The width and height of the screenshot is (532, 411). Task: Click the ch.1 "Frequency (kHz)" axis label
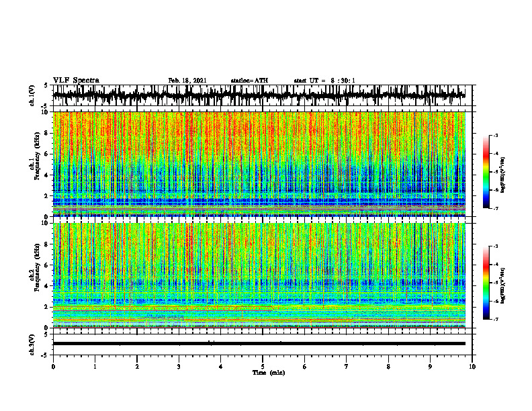pos(37,156)
